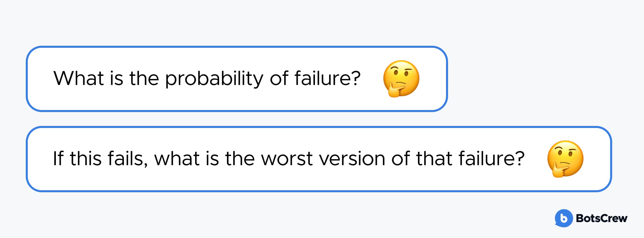Image resolution: width=644 pixels, height=238 pixels.
Task: Click the word "what" in the second bubble
Action: pyautogui.click(x=177, y=159)
